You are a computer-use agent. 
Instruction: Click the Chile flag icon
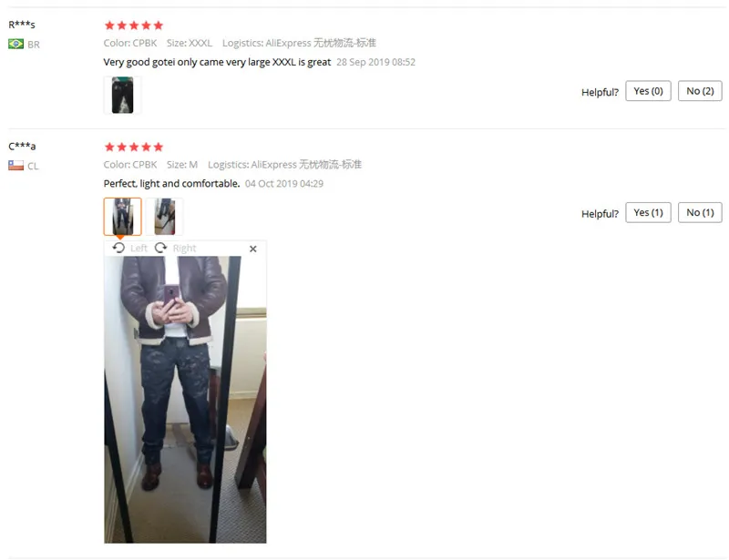[x=15, y=166]
